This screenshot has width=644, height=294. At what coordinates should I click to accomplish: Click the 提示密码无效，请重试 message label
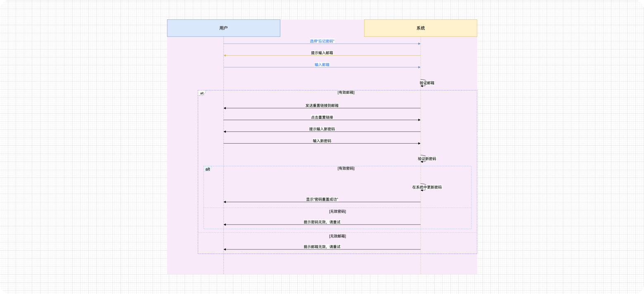click(322, 222)
